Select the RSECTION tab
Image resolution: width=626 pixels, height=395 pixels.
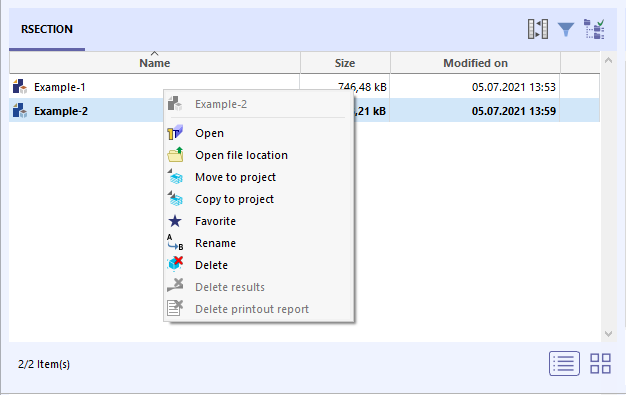47,30
